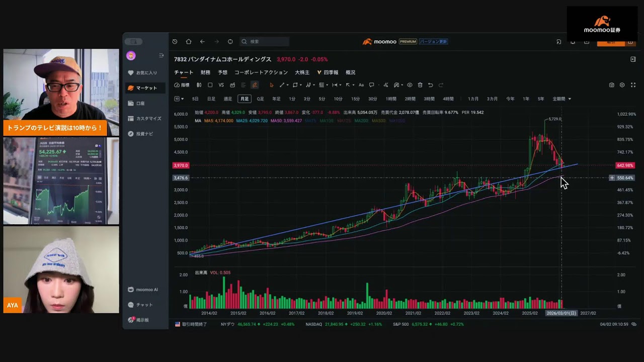Click the trash icon to delete drawings
Screen dimensions: 644x362
coord(420,85)
